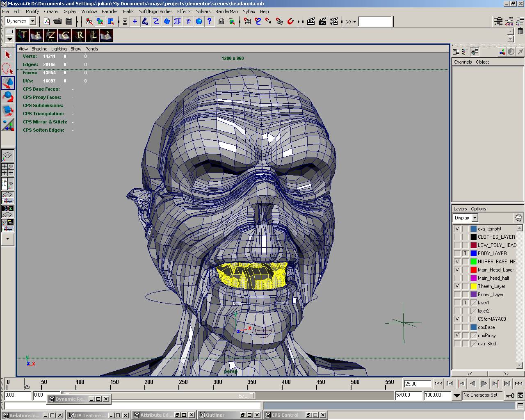This screenshot has height=420, width=525.
Task: Activate the Lasso select tool
Action: click(x=7, y=68)
